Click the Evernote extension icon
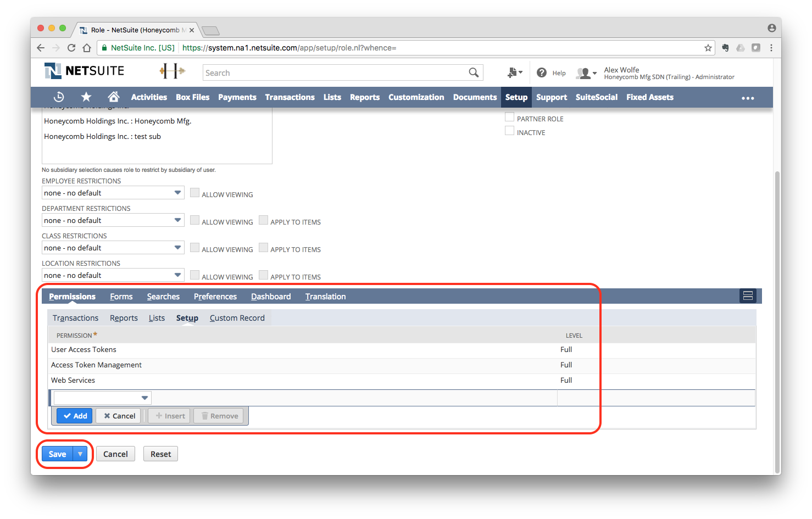 (725, 48)
